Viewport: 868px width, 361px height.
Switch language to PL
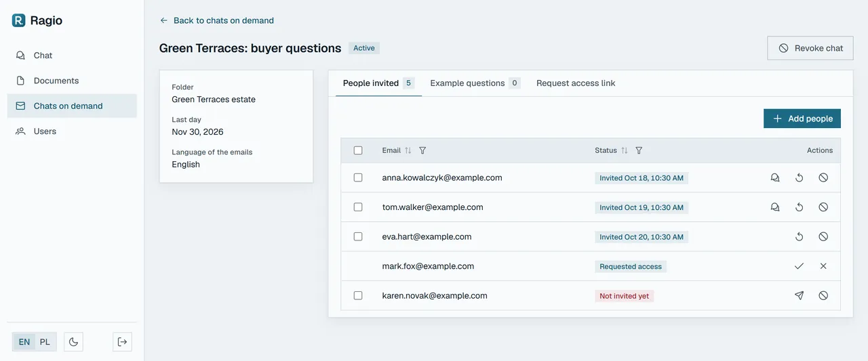tap(45, 342)
